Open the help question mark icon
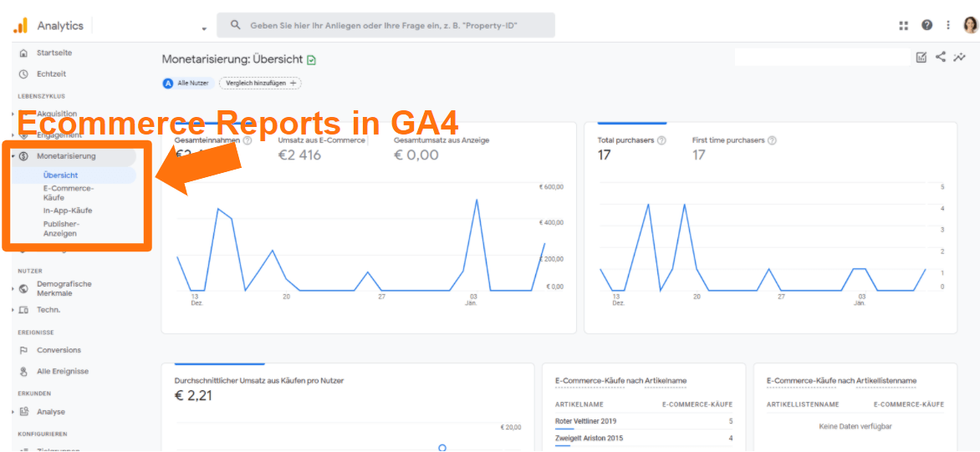Image resolution: width=980 pixels, height=452 pixels. [926, 25]
